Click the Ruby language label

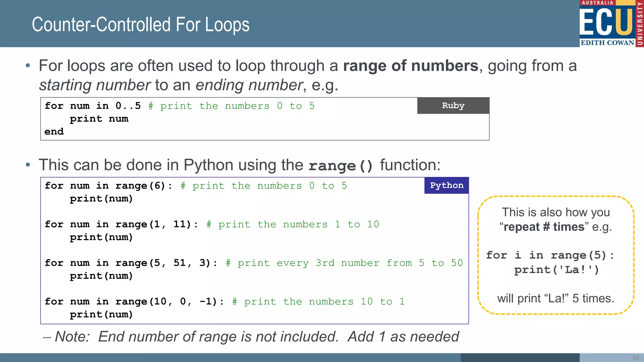453,106
